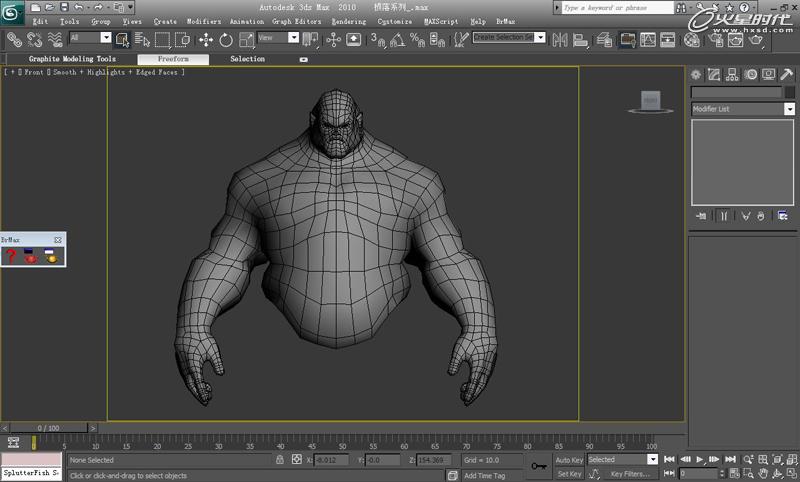
Task: Switch to the Freeform ribbon tab
Action: tap(172, 59)
